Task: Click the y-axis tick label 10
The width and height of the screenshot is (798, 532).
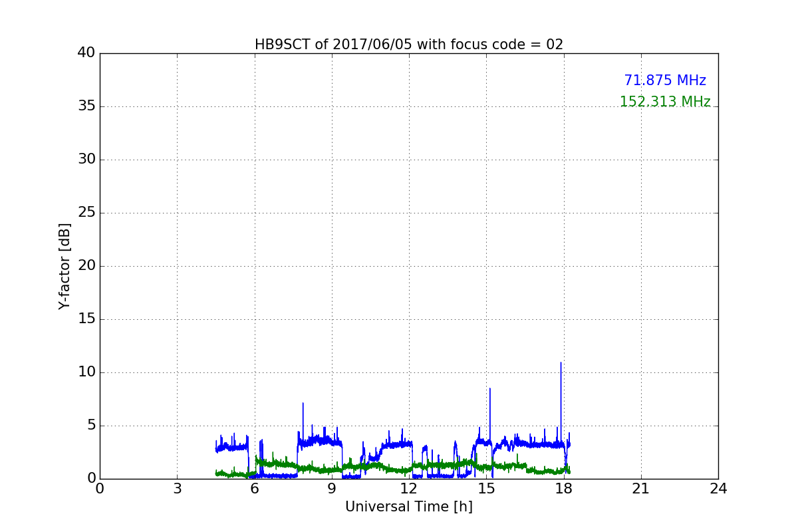Action: (86, 372)
